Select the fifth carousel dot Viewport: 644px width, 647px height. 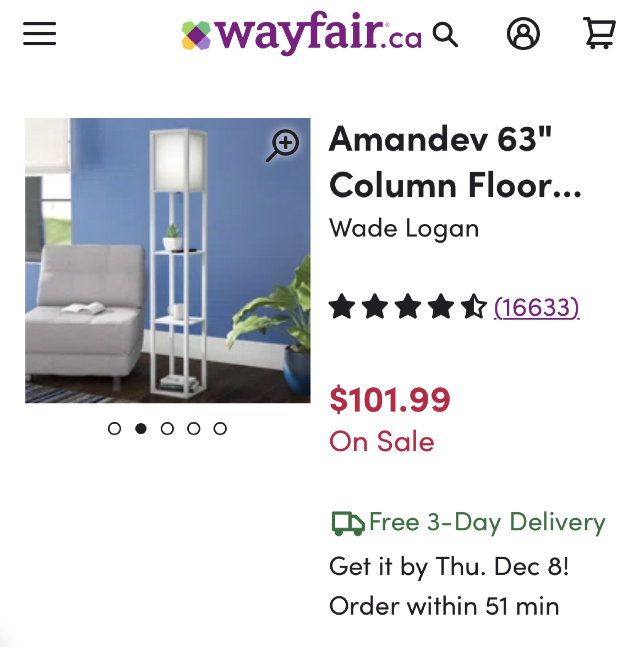tap(220, 429)
